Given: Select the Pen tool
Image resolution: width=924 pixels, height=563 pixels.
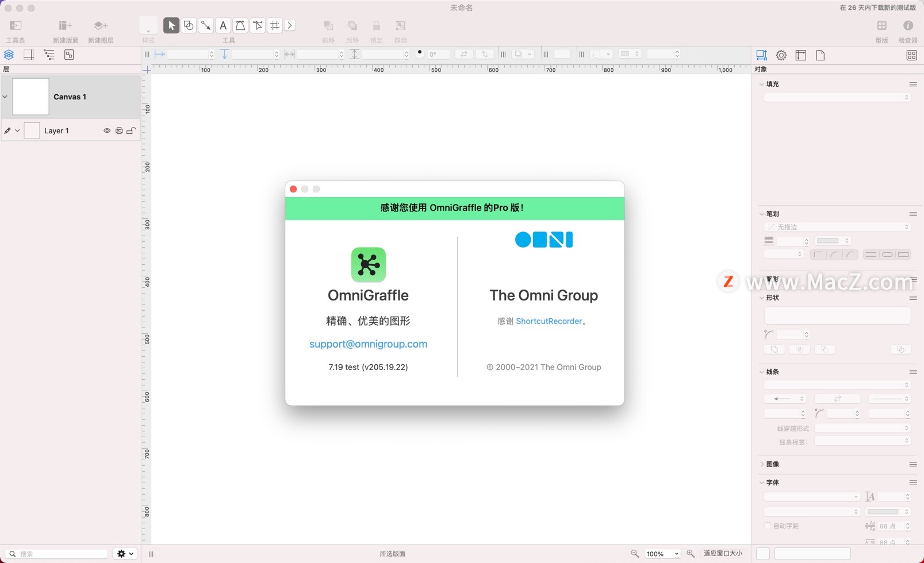Looking at the screenshot, I should pos(240,25).
